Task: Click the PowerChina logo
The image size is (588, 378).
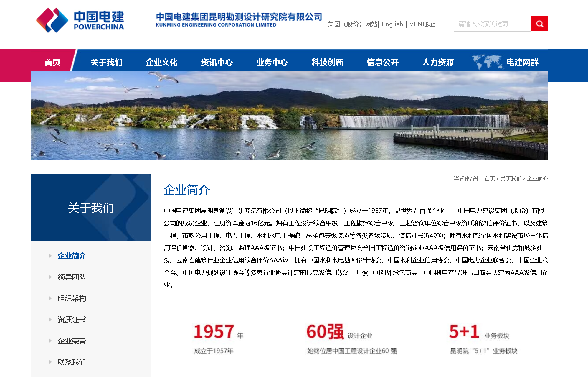Action: pos(80,20)
